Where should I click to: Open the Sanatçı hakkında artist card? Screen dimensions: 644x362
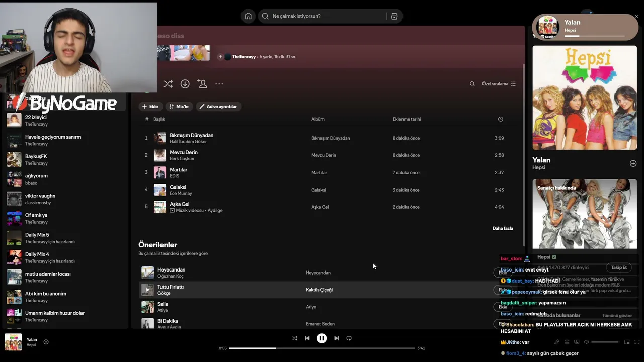[585, 214]
